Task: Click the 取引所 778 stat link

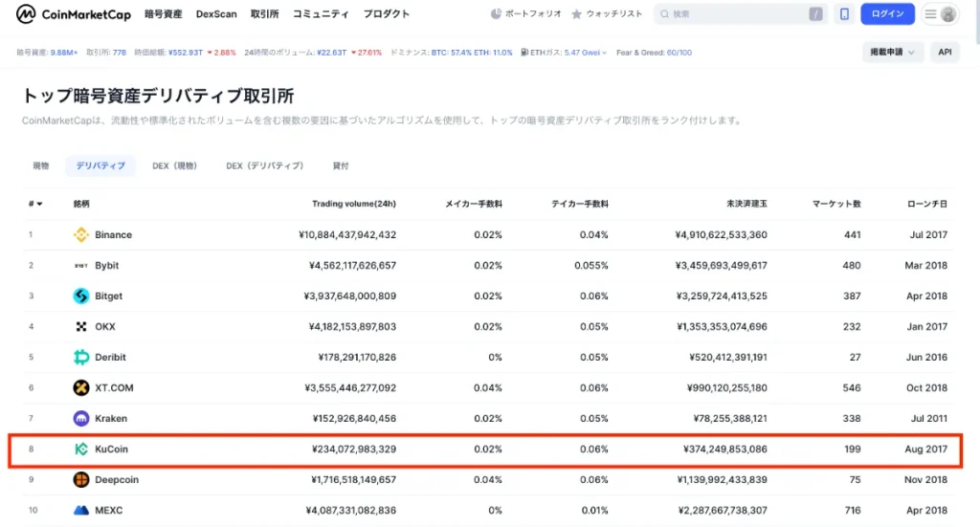Action: (120, 53)
